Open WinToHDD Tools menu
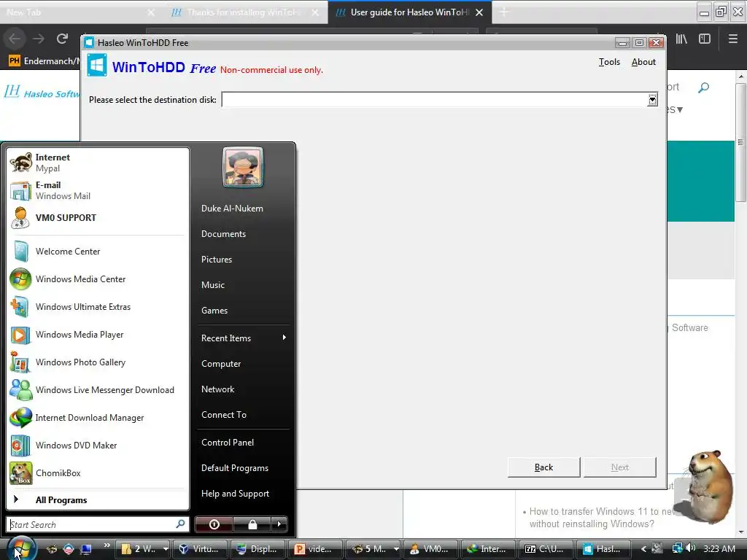The height and width of the screenshot is (560, 747). (x=609, y=62)
